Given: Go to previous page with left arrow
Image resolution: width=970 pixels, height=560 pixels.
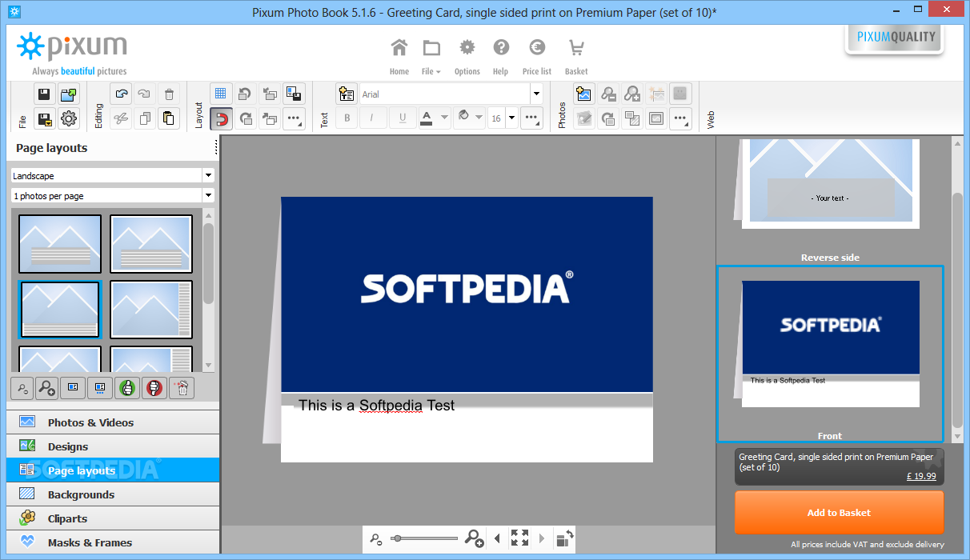Looking at the screenshot, I should point(497,538).
